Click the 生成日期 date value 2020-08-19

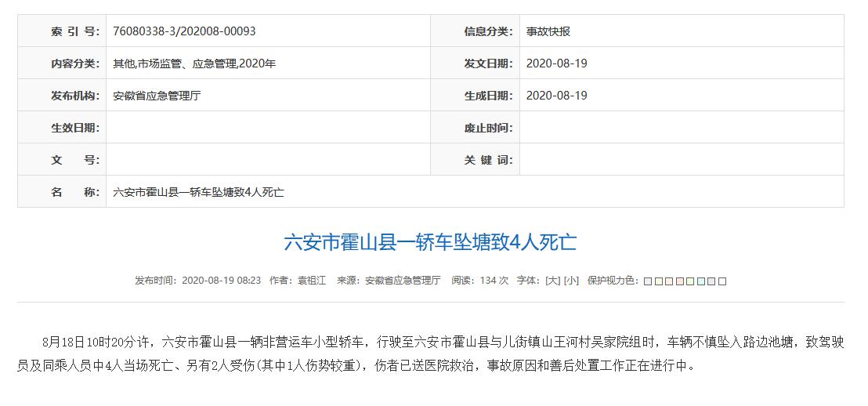click(x=556, y=96)
